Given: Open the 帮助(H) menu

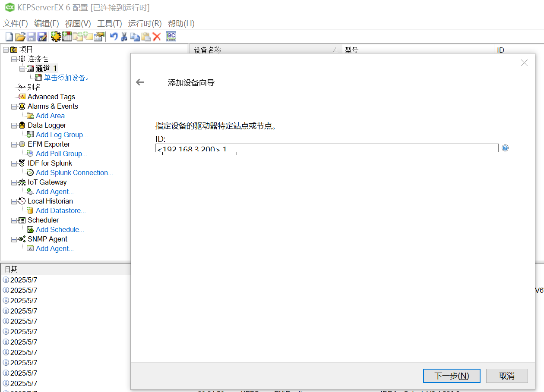Looking at the screenshot, I should point(181,23).
